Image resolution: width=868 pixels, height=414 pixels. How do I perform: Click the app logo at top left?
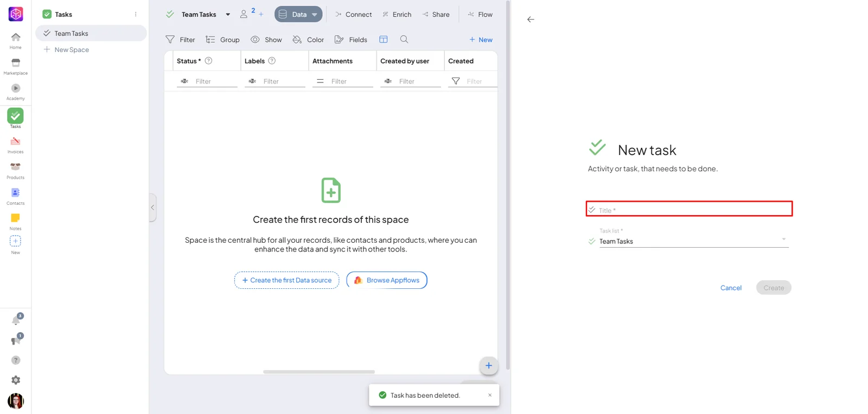pyautogui.click(x=16, y=14)
